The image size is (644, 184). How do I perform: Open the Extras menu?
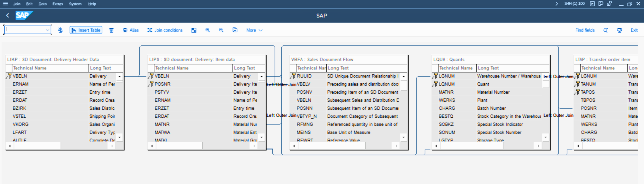point(57,4)
